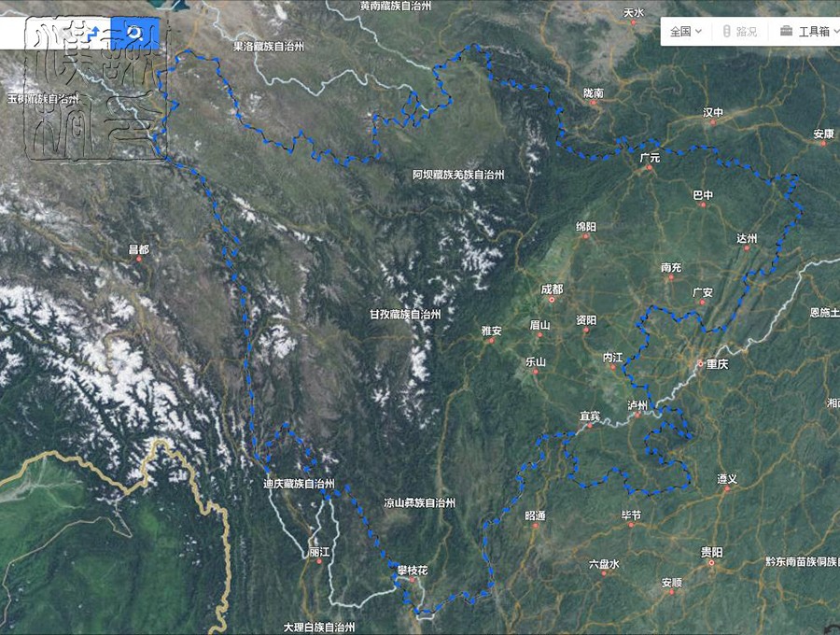Select the 汉中 city marker
This screenshot has width=840, height=635.
[x=712, y=122]
